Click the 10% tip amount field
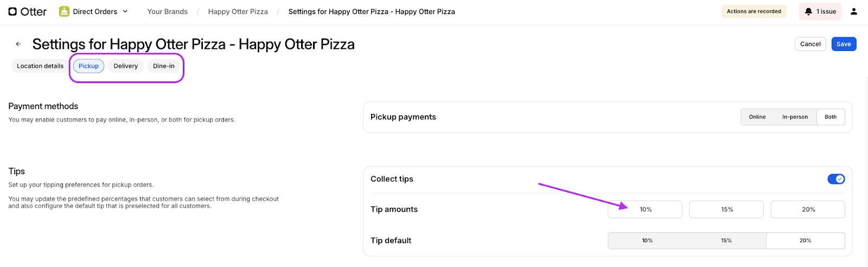This screenshot has width=868, height=267. coord(645,209)
